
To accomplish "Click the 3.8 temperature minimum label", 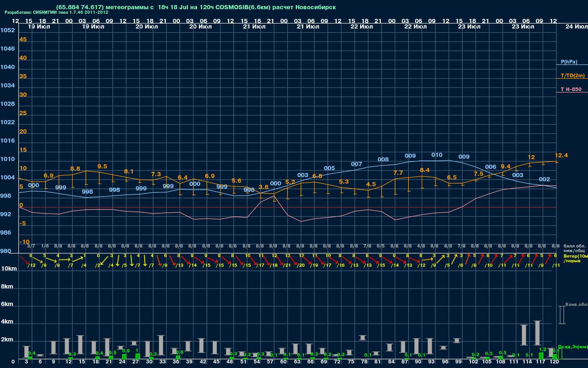I will point(264,187).
